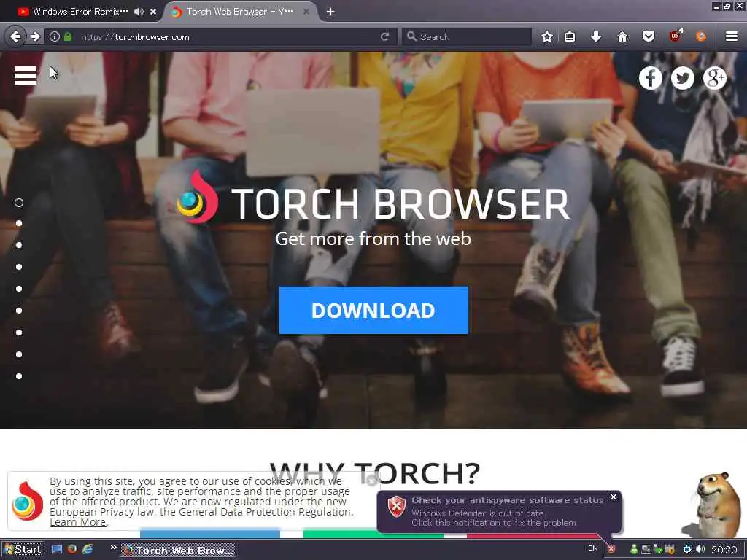Screen dimensions: 747x560
Task: Select the Torch Web Browser tab
Action: point(239,12)
